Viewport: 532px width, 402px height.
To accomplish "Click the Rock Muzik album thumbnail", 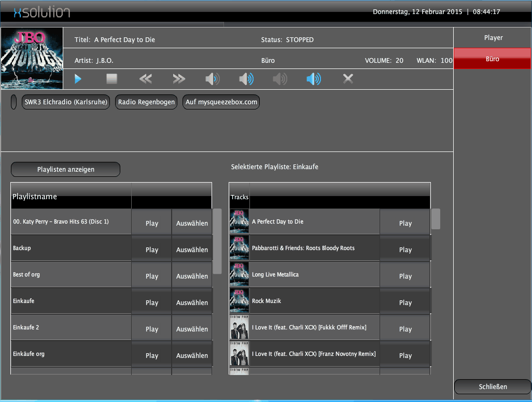I will [x=239, y=301].
